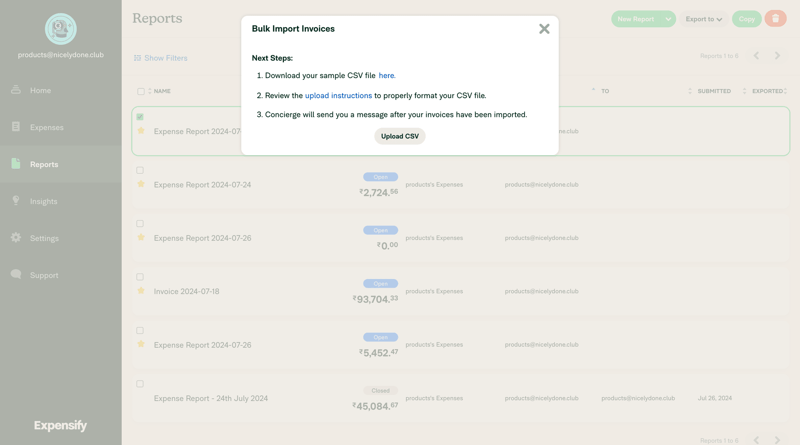Click the Support chat bubble icon
This screenshot has height=445, width=800.
(16, 275)
